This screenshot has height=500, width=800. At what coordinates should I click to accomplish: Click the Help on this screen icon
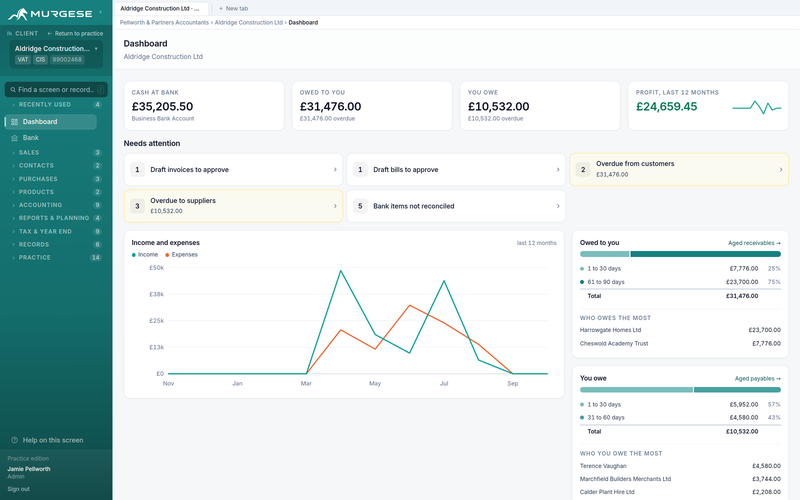[14, 440]
